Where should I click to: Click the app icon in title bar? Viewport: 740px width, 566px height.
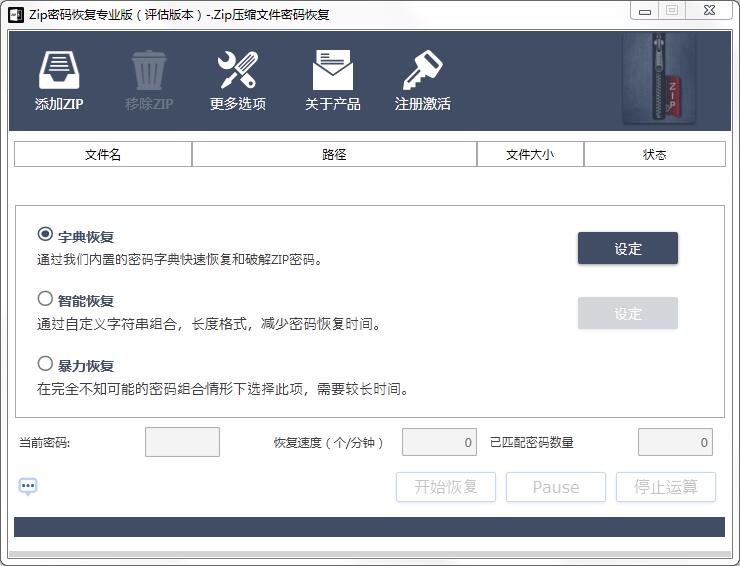[16, 15]
